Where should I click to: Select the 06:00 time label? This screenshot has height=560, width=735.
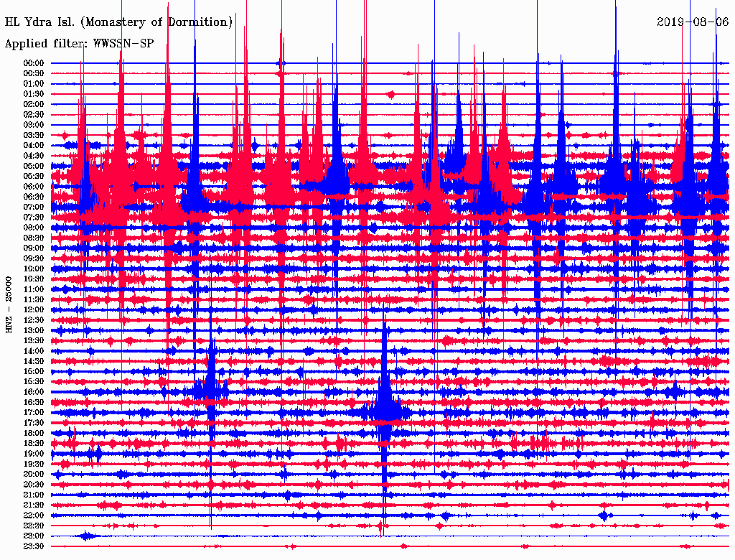coord(34,187)
